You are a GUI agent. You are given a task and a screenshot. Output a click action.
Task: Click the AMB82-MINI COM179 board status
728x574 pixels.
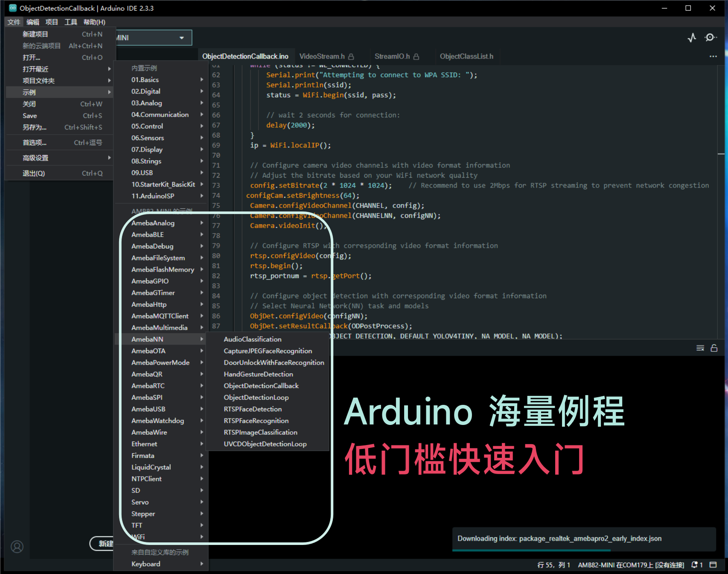(x=631, y=565)
